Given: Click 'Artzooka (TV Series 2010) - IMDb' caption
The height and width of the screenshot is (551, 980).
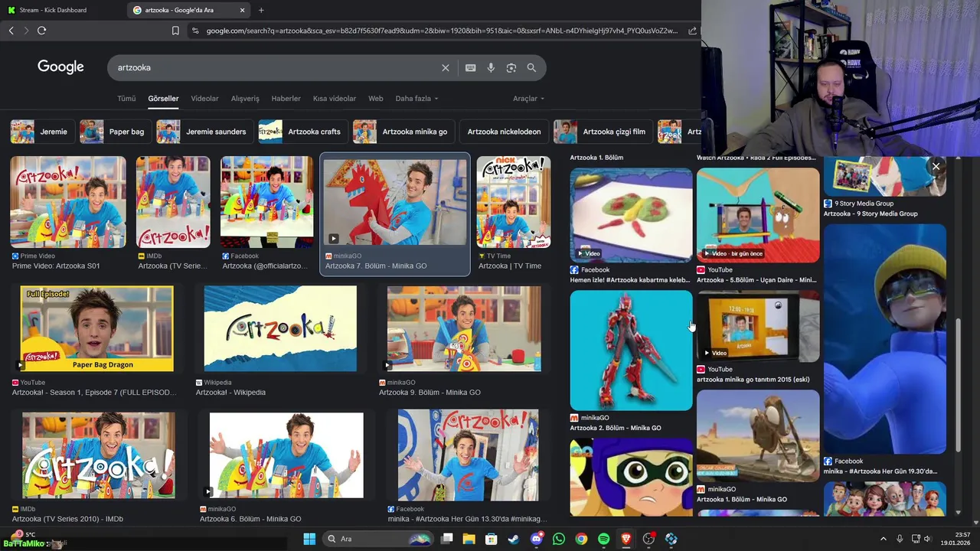Looking at the screenshot, I should click(67, 519).
